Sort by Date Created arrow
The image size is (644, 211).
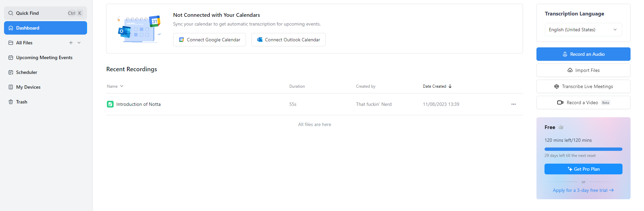click(x=450, y=86)
